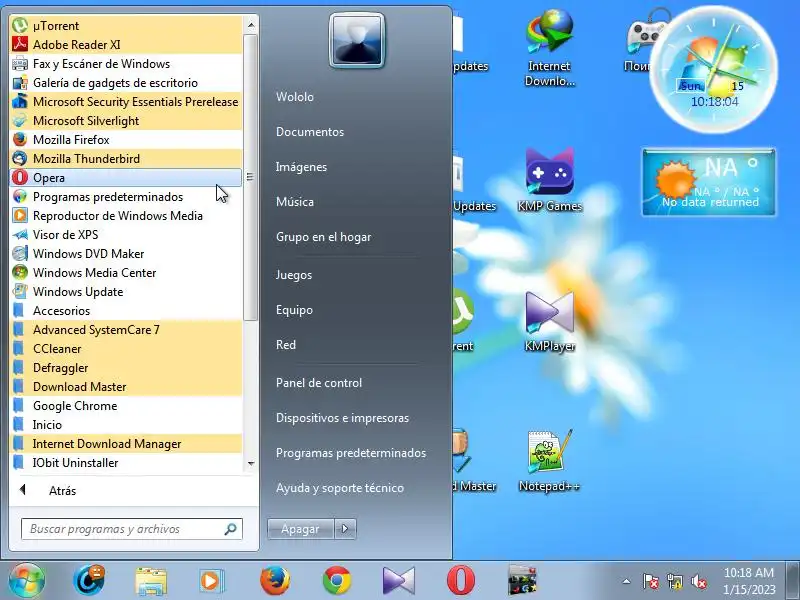Expand the Google Chrome folder
The image size is (800, 600).
coord(126,406)
